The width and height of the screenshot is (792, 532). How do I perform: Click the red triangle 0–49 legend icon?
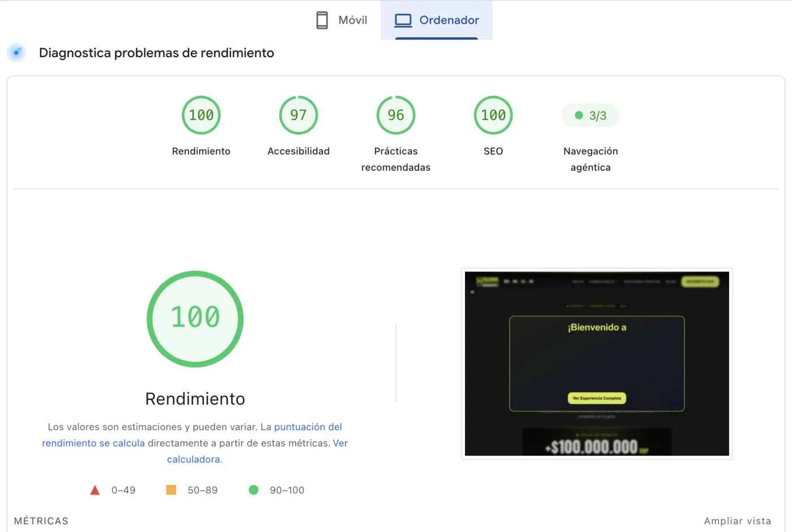tap(95, 490)
